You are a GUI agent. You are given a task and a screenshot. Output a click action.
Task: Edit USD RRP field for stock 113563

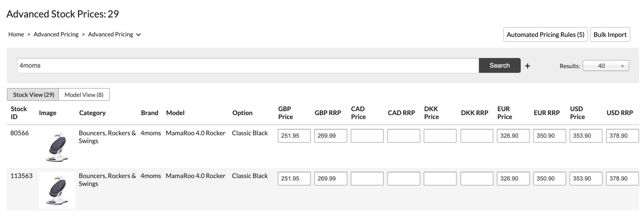click(623, 179)
